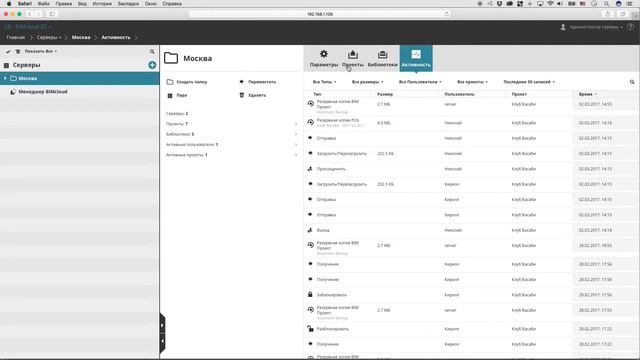
Task: Click the Удалить trash action
Action: [x=253, y=95]
